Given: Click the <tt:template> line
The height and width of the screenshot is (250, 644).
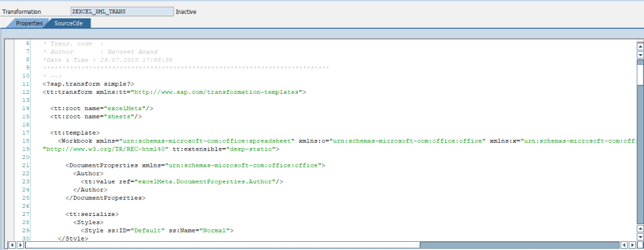Looking at the screenshot, I should pyautogui.click(x=75, y=133).
